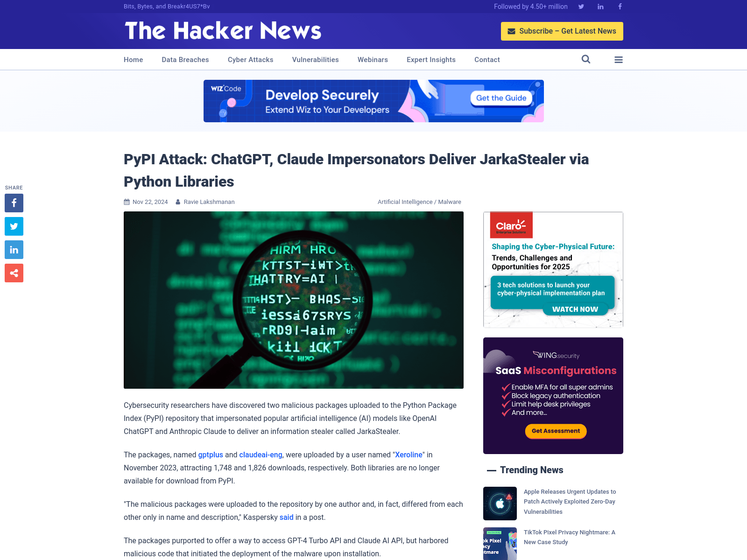Open Apple Releases Urgent Updates story
This screenshot has width=747, height=560.
coord(570,502)
